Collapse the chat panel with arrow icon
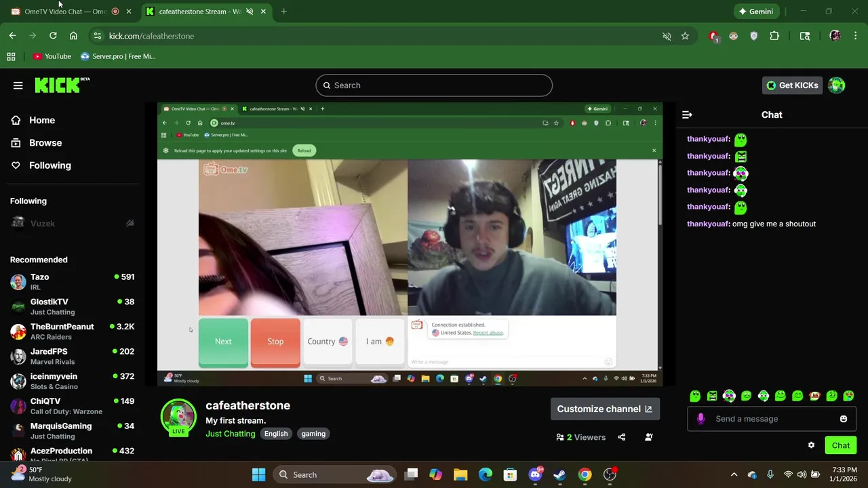The width and height of the screenshot is (868, 488). tap(687, 115)
